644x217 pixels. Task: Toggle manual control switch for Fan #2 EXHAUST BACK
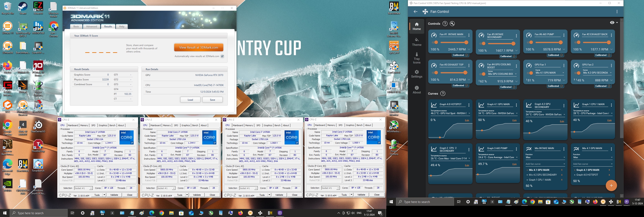pyautogui.click(x=577, y=42)
